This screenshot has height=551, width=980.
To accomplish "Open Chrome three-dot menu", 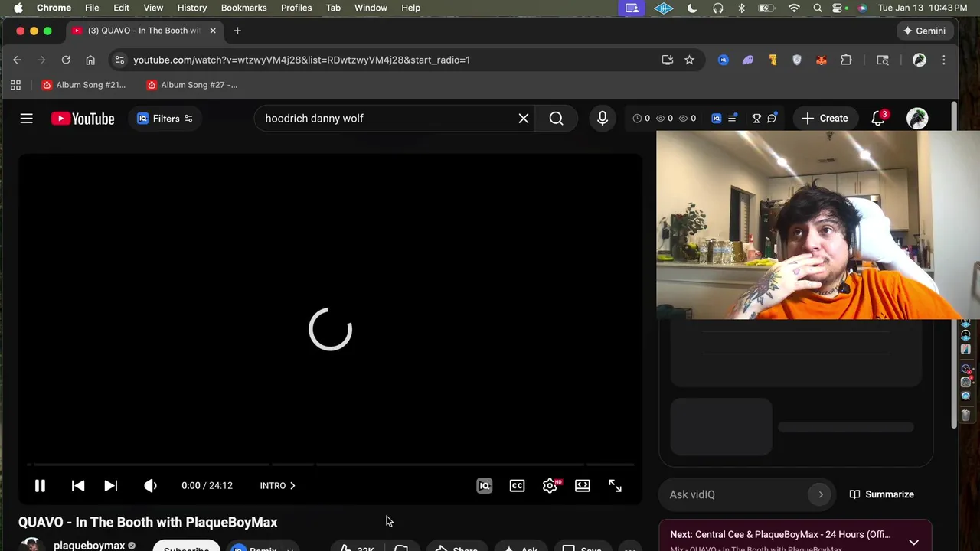I will [x=944, y=60].
